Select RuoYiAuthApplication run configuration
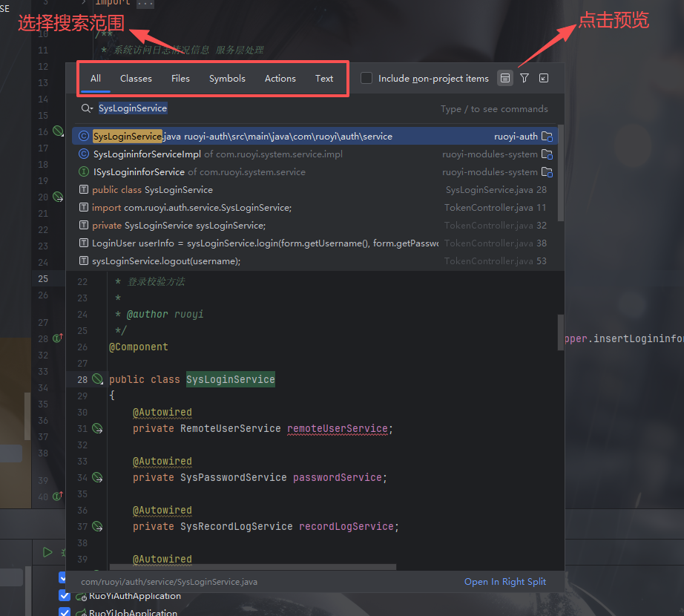The width and height of the screenshot is (684, 616). pyautogui.click(x=135, y=596)
